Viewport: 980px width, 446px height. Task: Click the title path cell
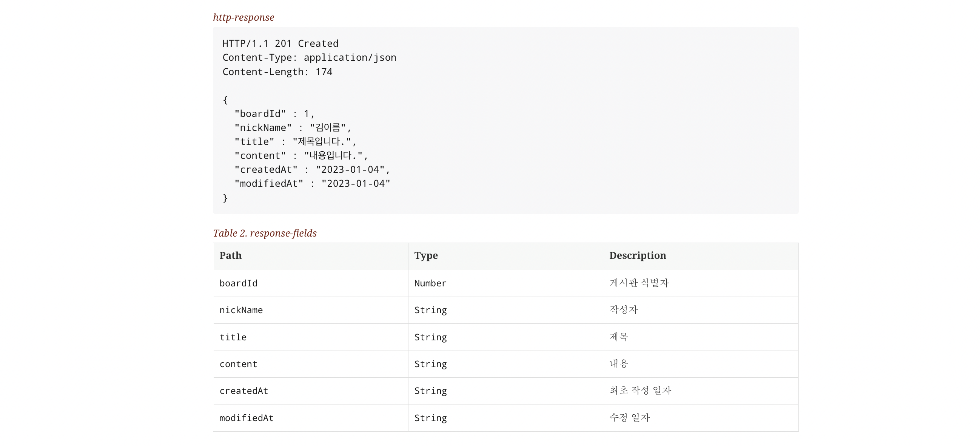[233, 337]
